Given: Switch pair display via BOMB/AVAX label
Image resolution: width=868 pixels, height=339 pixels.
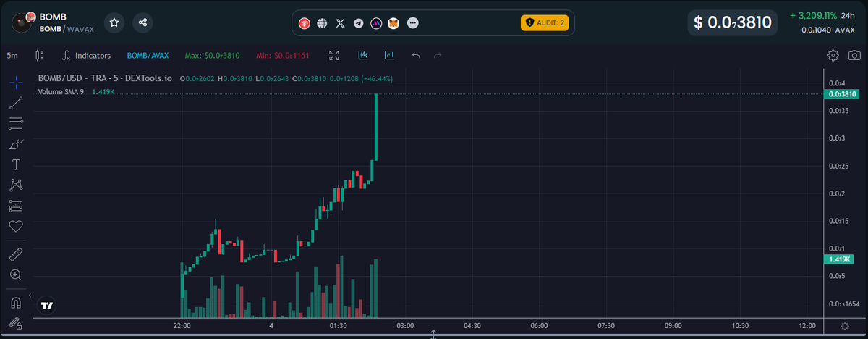Looking at the screenshot, I should (147, 55).
